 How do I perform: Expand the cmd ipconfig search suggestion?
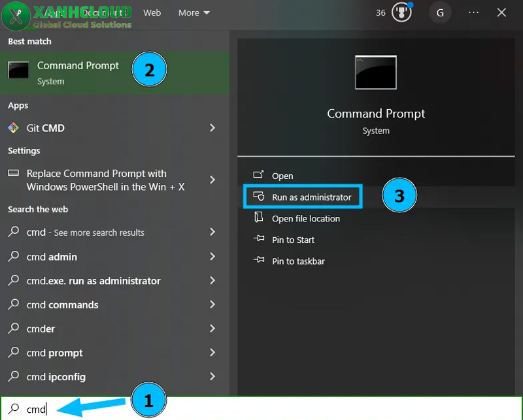[x=212, y=377]
